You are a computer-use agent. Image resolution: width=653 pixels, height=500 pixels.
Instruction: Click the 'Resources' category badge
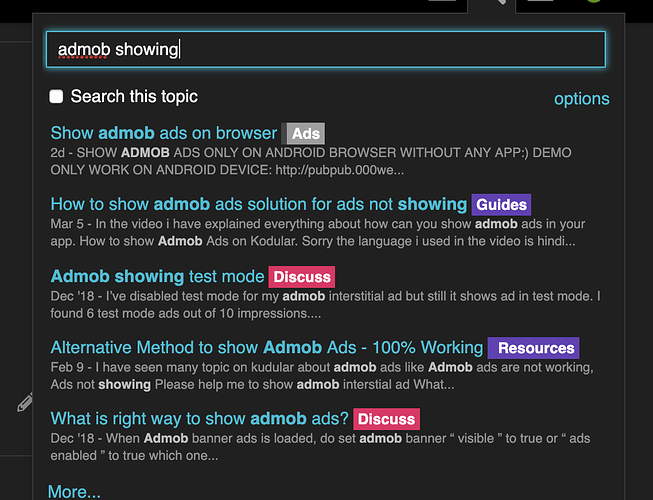(533, 348)
